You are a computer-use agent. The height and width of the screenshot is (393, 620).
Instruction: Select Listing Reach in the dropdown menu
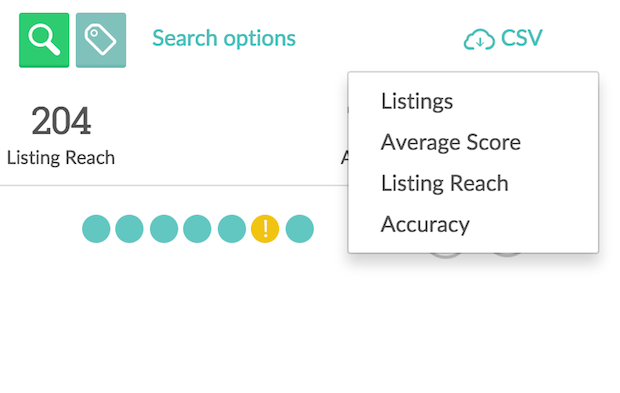pos(444,183)
